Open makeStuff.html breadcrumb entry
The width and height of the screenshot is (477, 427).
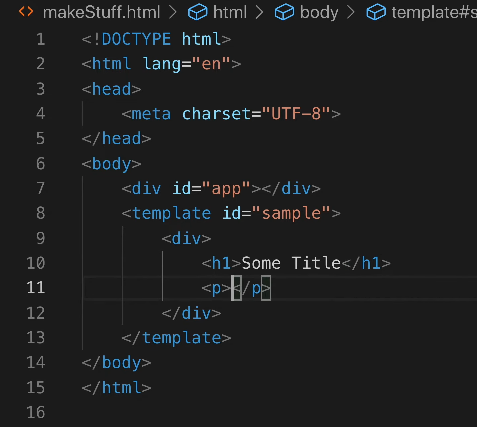[x=101, y=12]
